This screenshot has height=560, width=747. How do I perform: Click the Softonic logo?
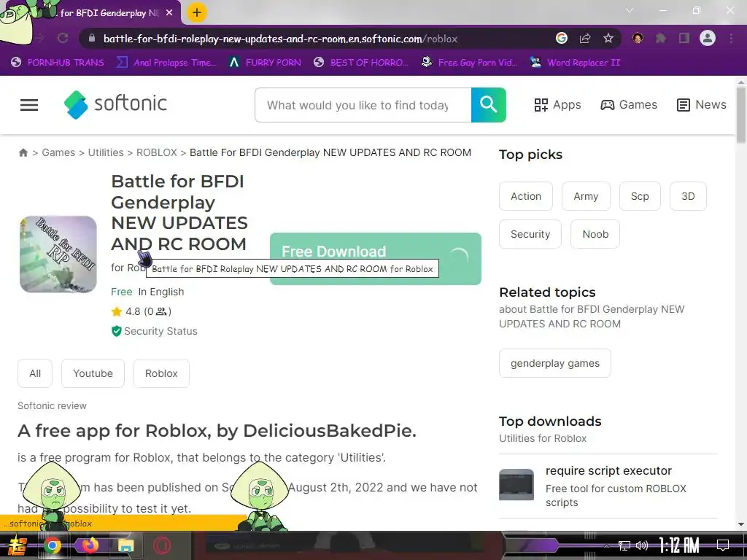[115, 104]
